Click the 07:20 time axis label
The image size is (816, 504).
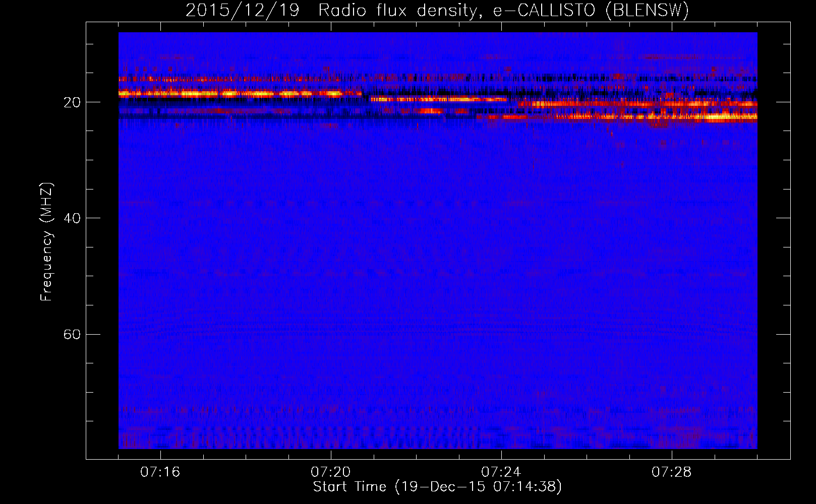pos(331,472)
